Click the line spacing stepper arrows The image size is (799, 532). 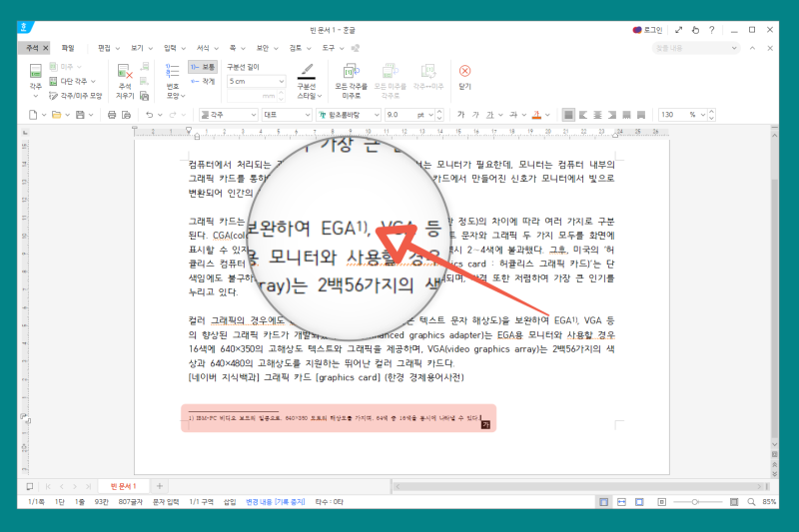click(712, 115)
